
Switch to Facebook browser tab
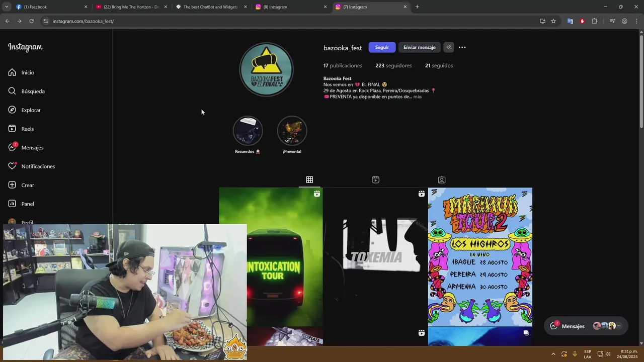click(x=50, y=7)
